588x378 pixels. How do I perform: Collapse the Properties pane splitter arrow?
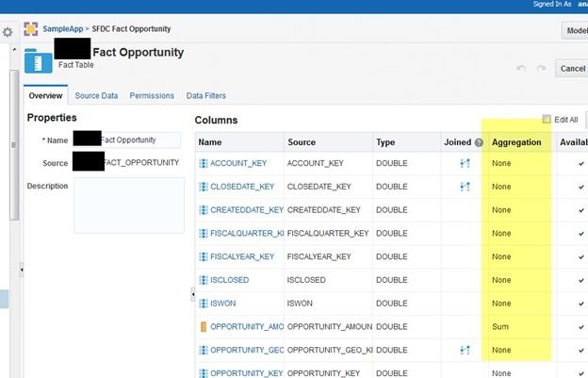coord(193,294)
